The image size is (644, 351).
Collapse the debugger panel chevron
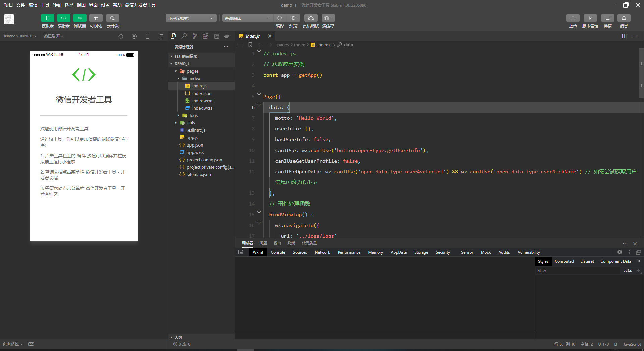(x=624, y=243)
